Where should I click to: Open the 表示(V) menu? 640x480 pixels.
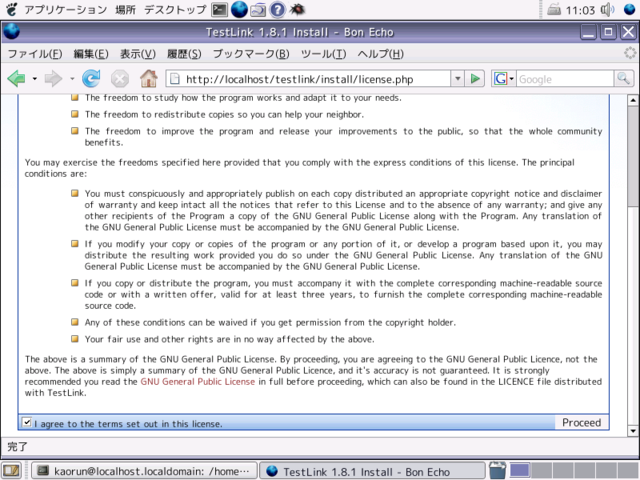pos(138,54)
